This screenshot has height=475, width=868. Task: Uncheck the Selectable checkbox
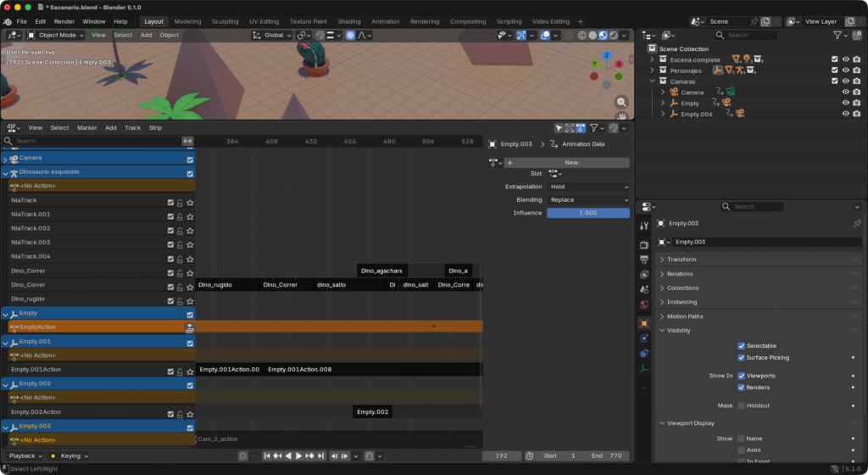click(742, 346)
